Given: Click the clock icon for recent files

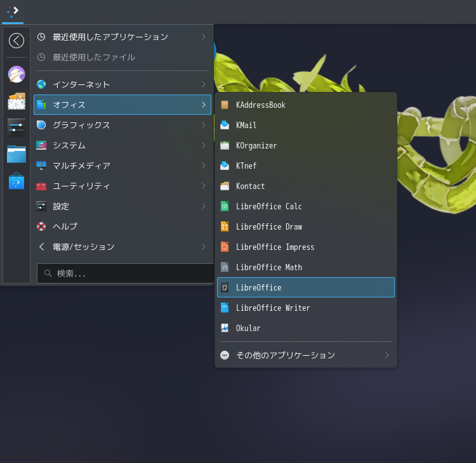Looking at the screenshot, I should click(41, 57).
